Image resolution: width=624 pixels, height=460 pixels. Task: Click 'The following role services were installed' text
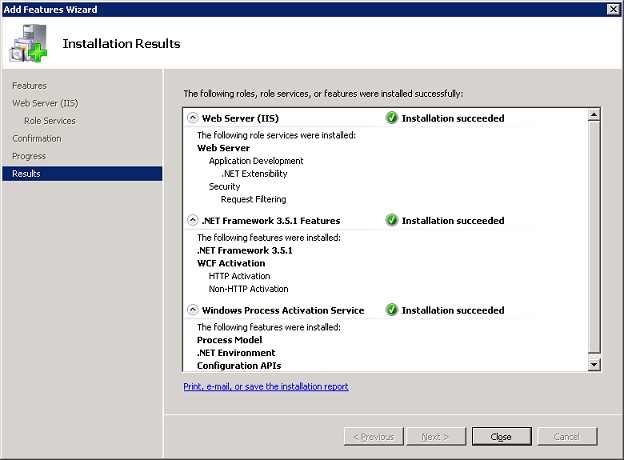(277, 135)
